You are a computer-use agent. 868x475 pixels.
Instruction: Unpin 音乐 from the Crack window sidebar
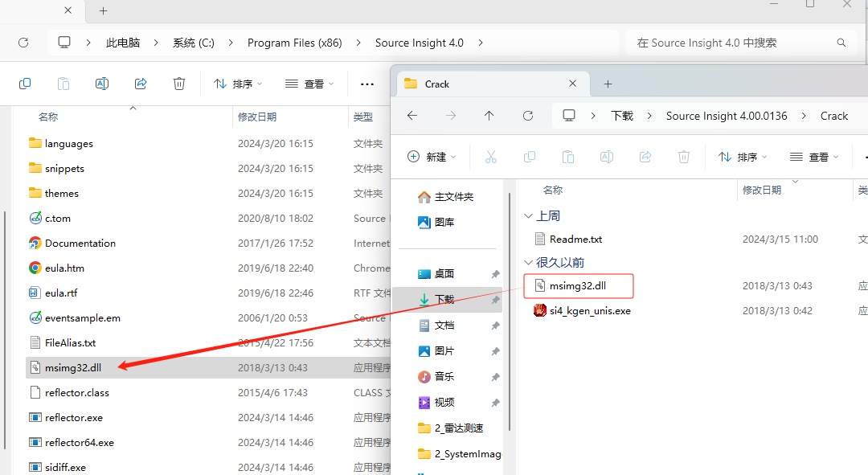pyautogui.click(x=495, y=377)
